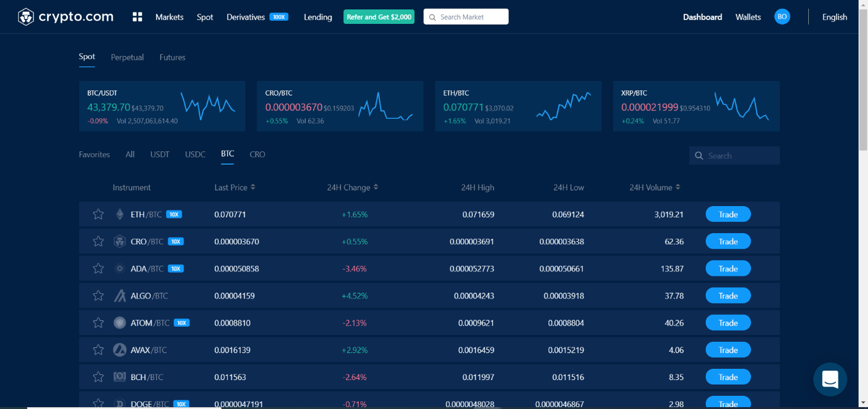Trade the AVAX/BTC pair

pos(728,350)
